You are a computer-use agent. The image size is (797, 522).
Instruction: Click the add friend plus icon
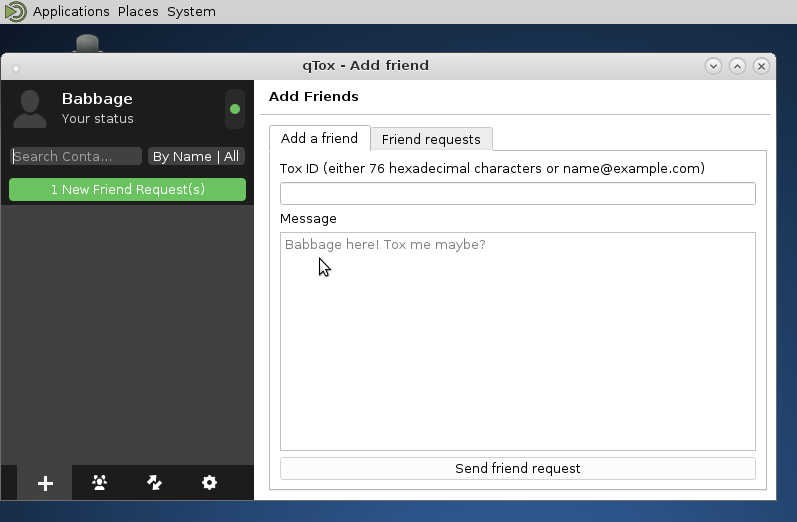click(45, 483)
